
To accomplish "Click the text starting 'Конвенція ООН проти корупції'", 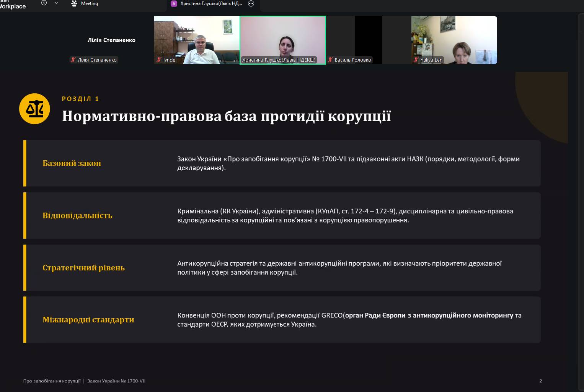I will coord(349,320).
